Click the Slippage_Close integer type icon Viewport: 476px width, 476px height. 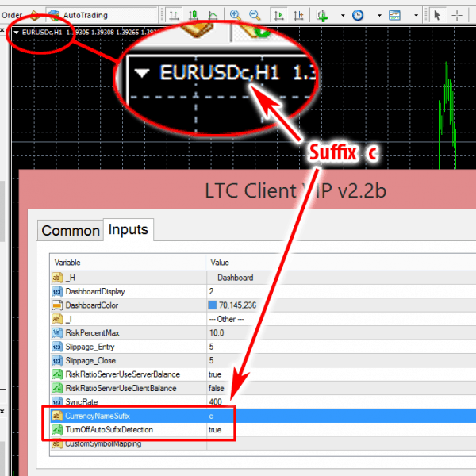click(57, 360)
